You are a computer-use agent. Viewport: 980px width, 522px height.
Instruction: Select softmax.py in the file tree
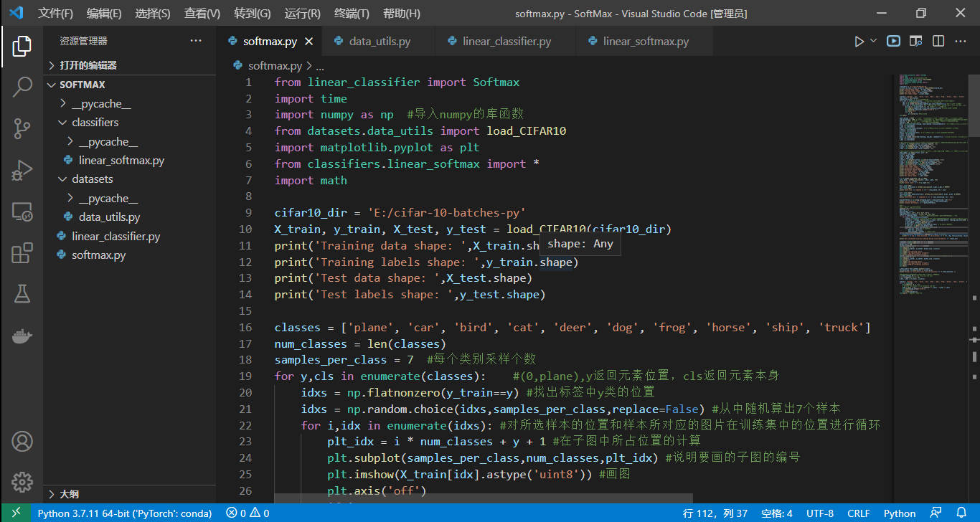[x=129, y=255]
